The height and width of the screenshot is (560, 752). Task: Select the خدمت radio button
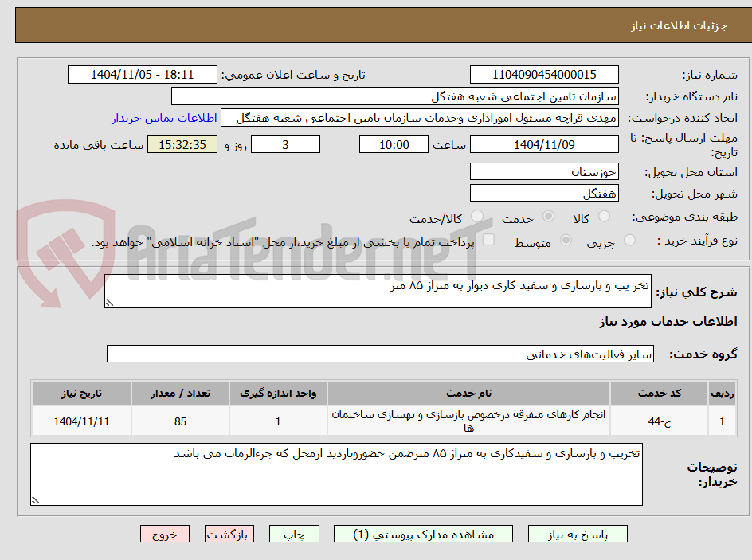pyautogui.click(x=548, y=216)
